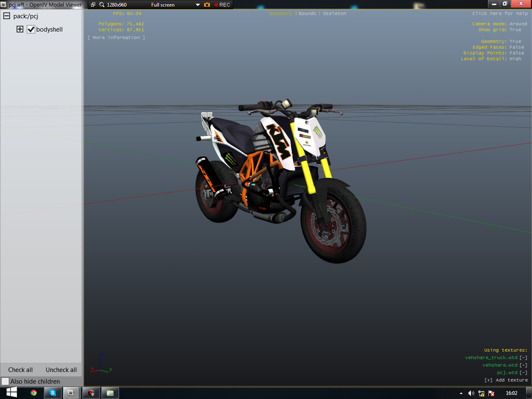Remove vehshare.wtd texture with its [-]
Viewport: 532px width, 399px height.
[x=523, y=365]
